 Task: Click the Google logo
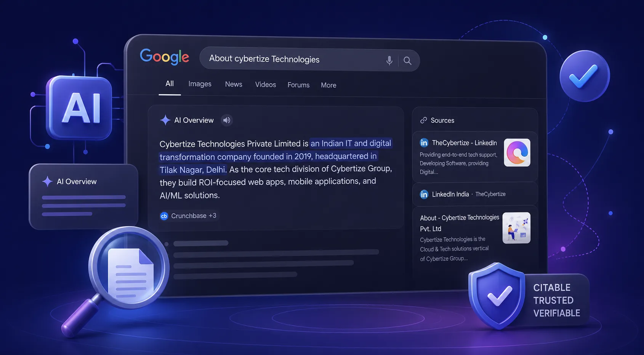[x=164, y=56]
